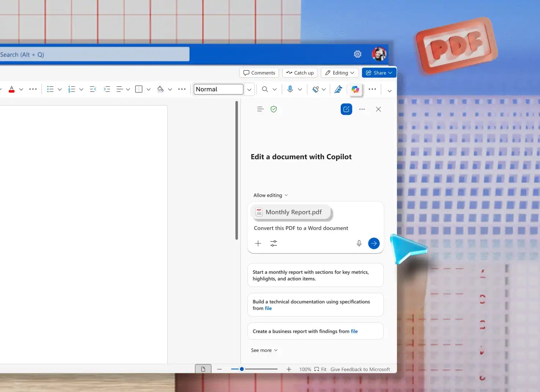The height and width of the screenshot is (392, 540).
Task: Open the styles list dropdown arrow
Action: click(x=249, y=89)
